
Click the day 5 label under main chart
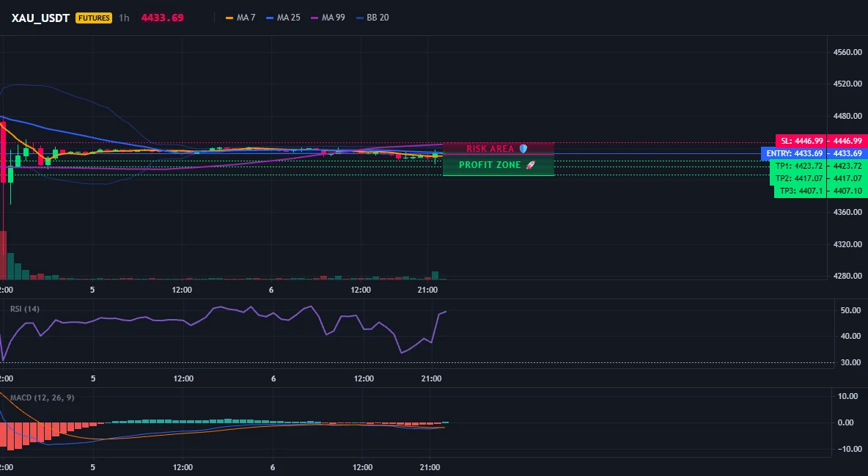pyautogui.click(x=92, y=290)
